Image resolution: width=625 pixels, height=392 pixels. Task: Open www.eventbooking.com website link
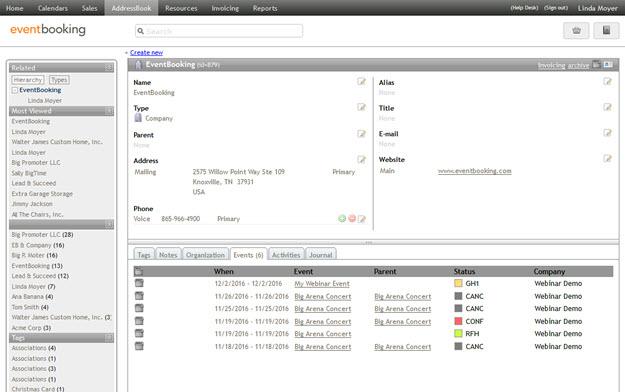tap(474, 171)
